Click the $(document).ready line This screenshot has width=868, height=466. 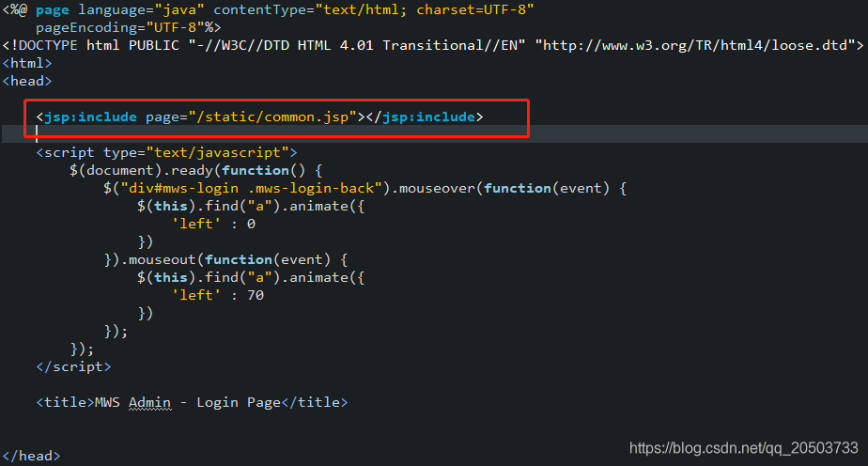(196, 170)
